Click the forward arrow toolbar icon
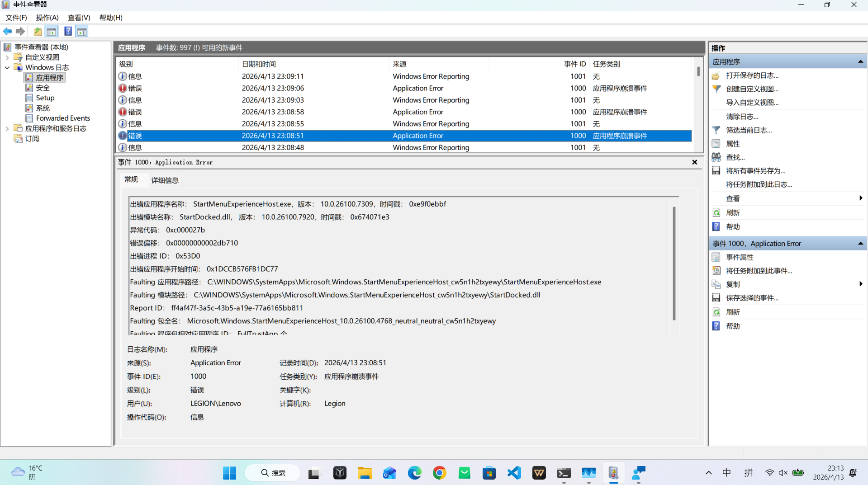868x485 pixels. point(20,31)
